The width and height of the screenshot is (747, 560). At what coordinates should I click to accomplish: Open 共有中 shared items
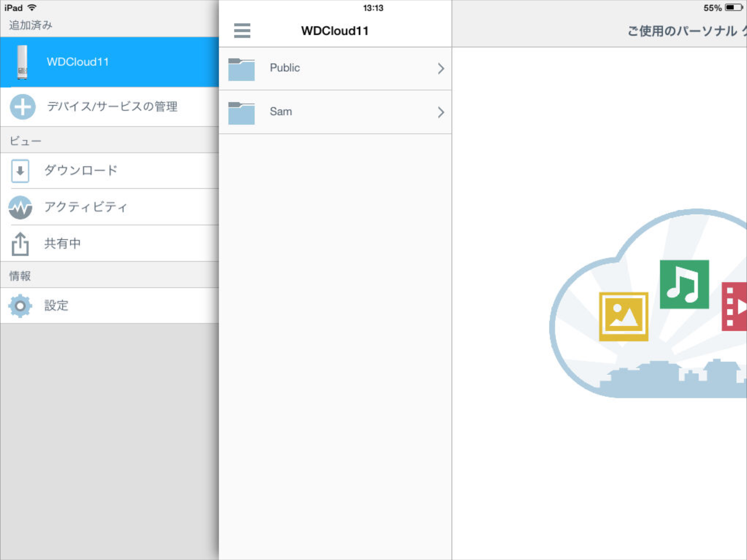click(x=62, y=244)
